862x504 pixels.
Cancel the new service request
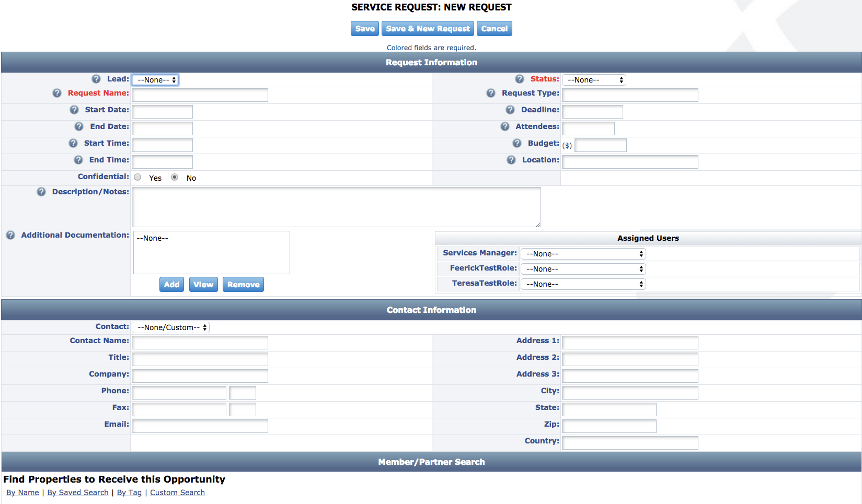495,29
